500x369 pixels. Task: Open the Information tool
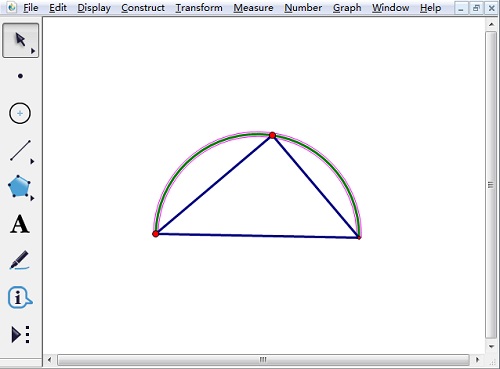(x=20, y=297)
